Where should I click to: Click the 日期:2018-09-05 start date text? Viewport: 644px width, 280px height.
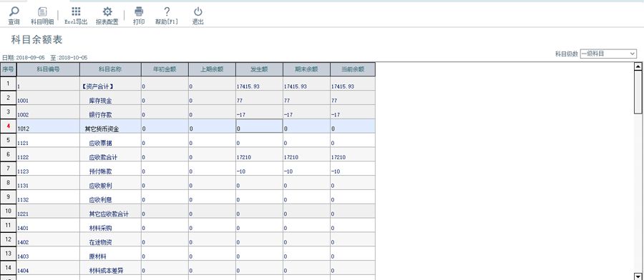point(24,58)
